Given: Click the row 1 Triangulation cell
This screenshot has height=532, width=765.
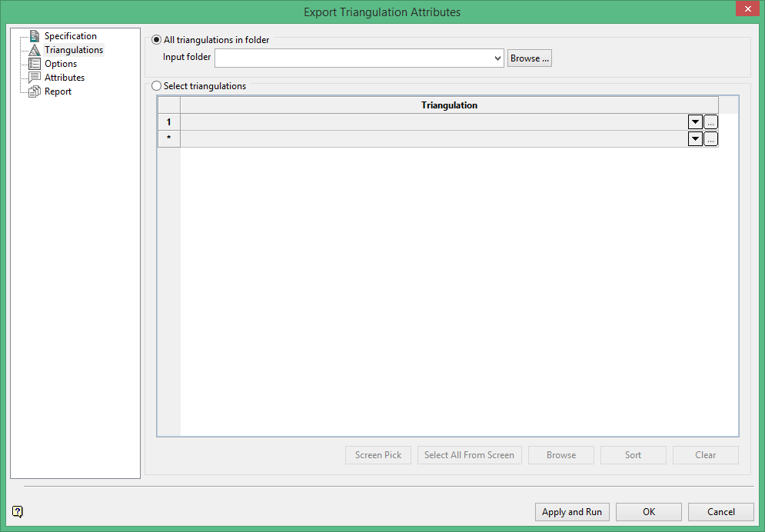Looking at the screenshot, I should (x=434, y=122).
